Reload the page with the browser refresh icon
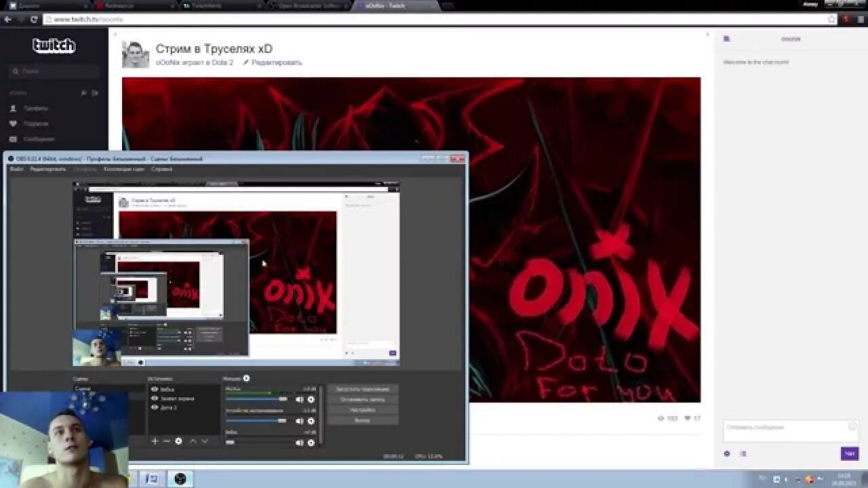Image resolution: width=868 pixels, height=488 pixels. pyautogui.click(x=34, y=20)
